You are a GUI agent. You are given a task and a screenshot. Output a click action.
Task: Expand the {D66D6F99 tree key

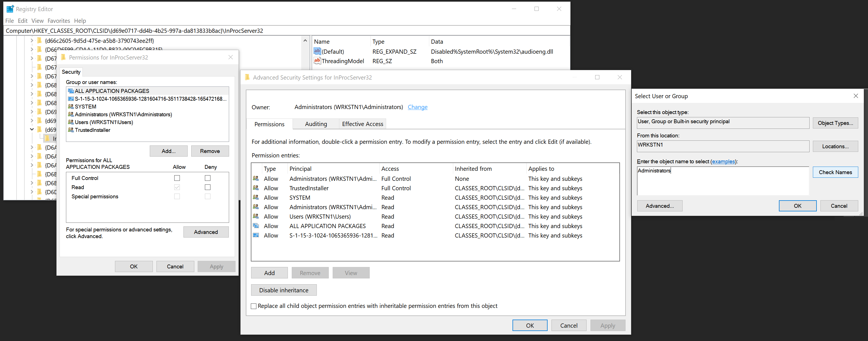32,50
